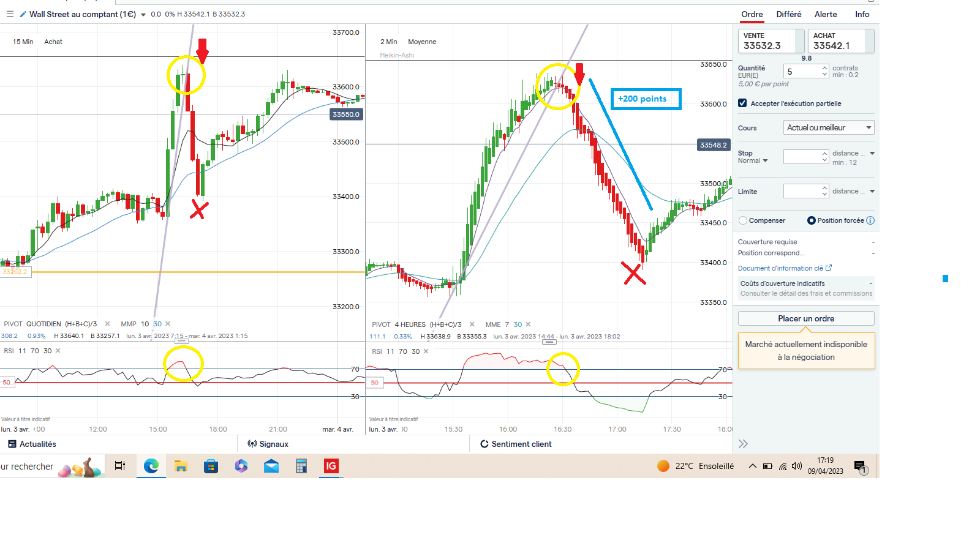
Task: Click the Signaux broadcast icon
Action: 252,444
